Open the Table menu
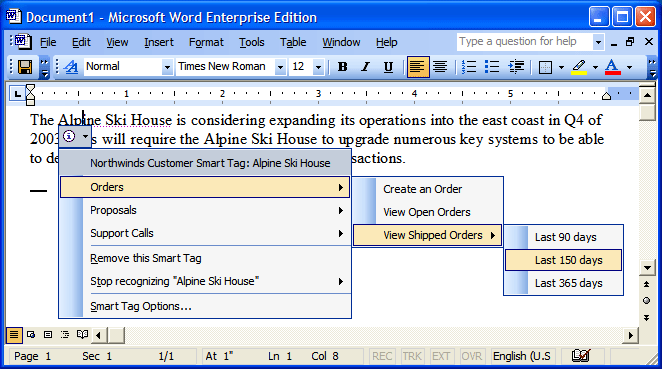The image size is (662, 369). coord(293,42)
